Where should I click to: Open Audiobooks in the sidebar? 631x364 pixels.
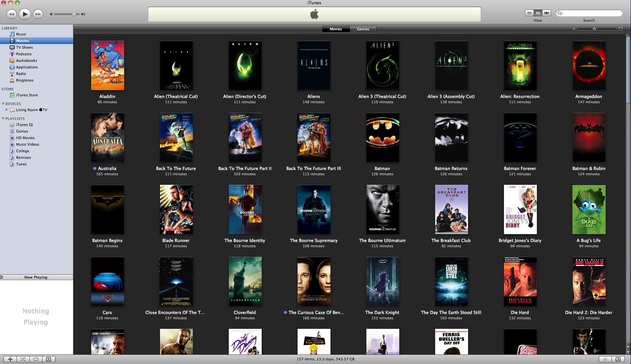pyautogui.click(x=37, y=61)
